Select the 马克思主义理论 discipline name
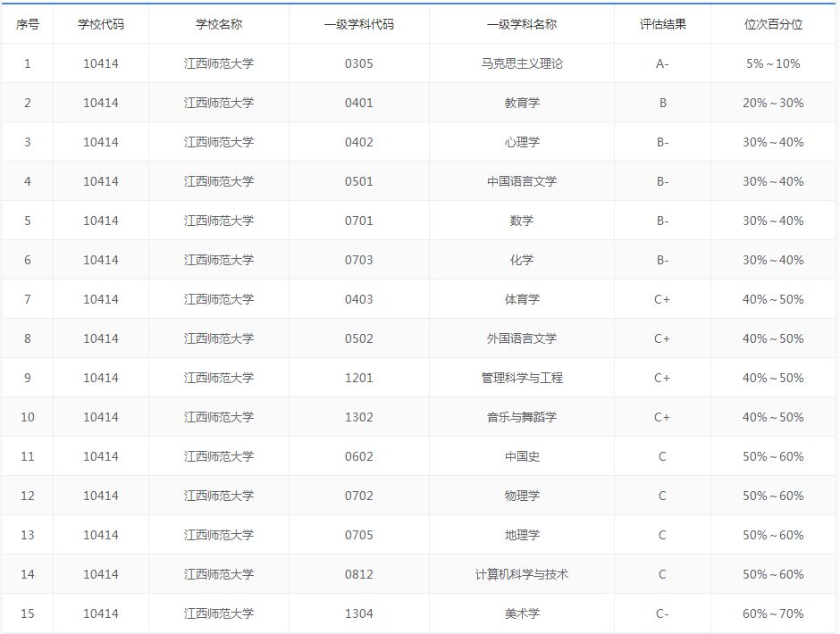The width and height of the screenshot is (840, 634). (x=521, y=63)
